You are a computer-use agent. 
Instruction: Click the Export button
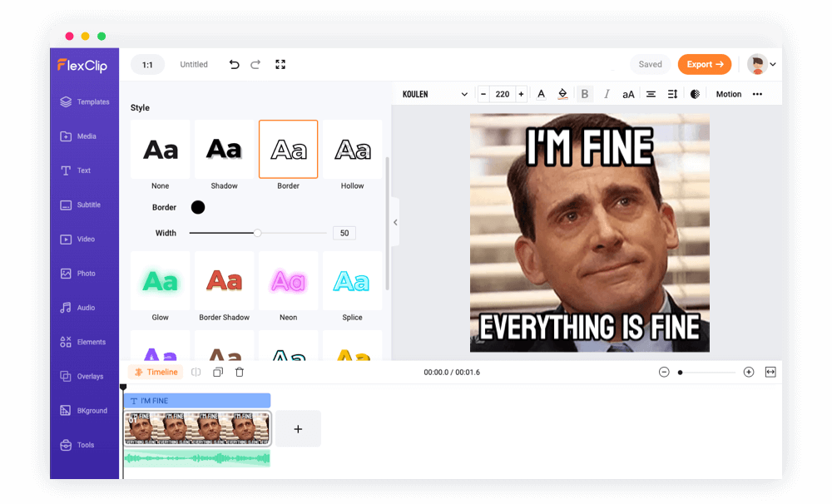click(705, 64)
